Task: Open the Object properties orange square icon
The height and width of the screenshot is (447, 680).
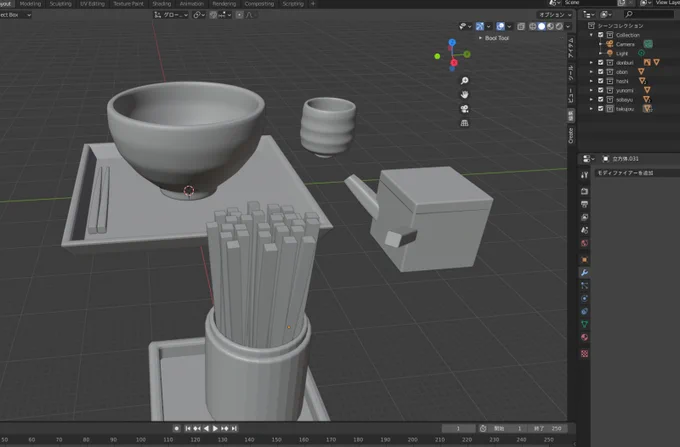Action: point(585,260)
